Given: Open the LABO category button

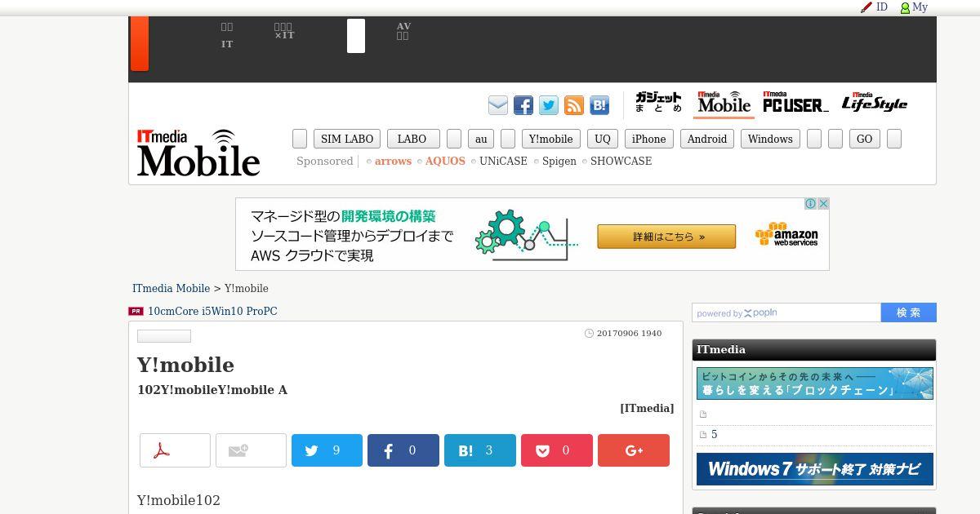Looking at the screenshot, I should click(x=413, y=139).
